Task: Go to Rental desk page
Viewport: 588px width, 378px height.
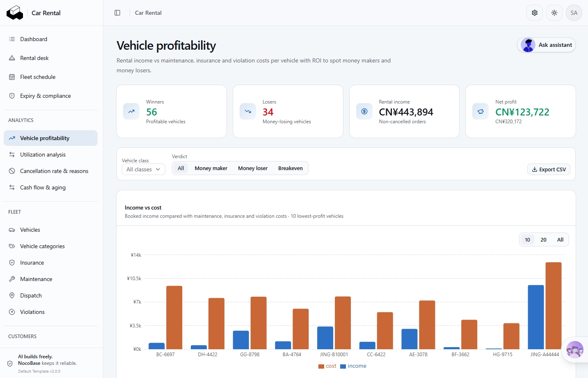Action: 50,58
